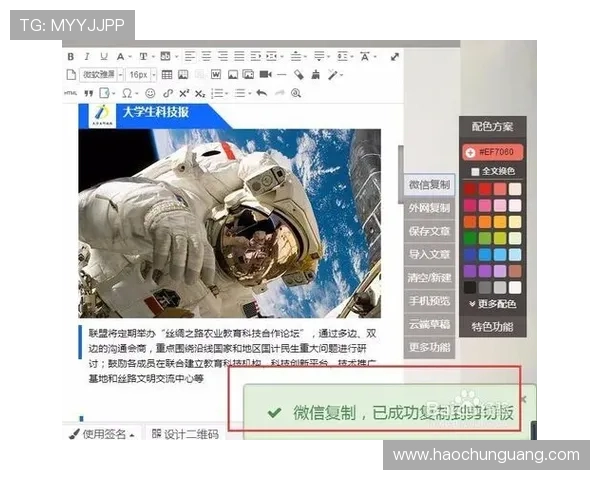Click the new blank document icon
This screenshot has height=480, width=600.
pos(71,74)
